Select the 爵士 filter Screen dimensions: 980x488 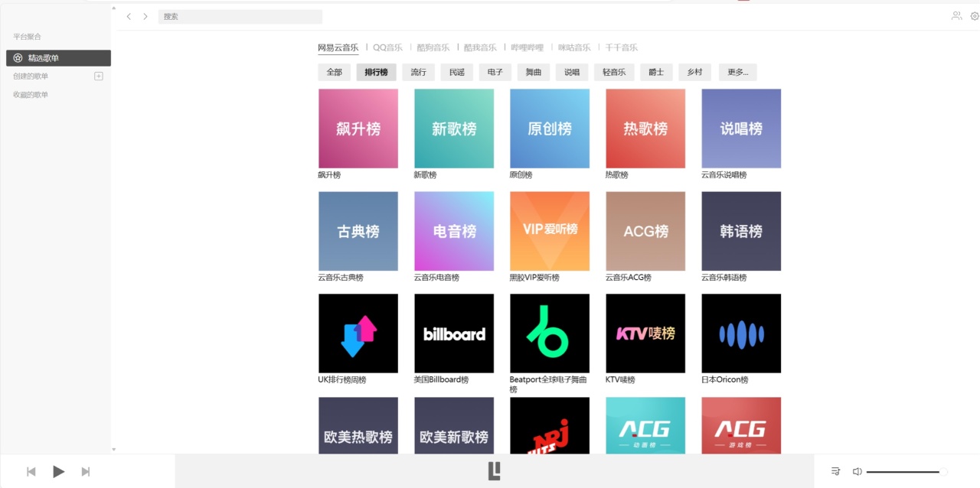[x=656, y=73]
